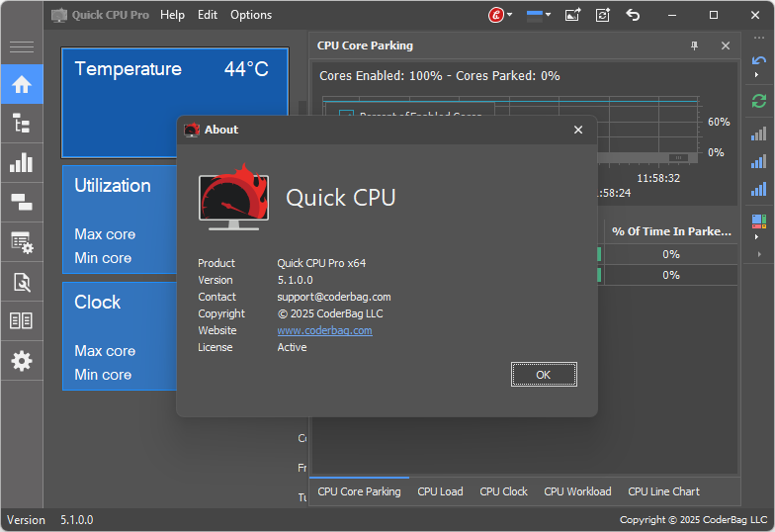Viewport: 775px width, 532px height.
Task: Click the 11:58:32 chart time label
Action: [x=658, y=178]
